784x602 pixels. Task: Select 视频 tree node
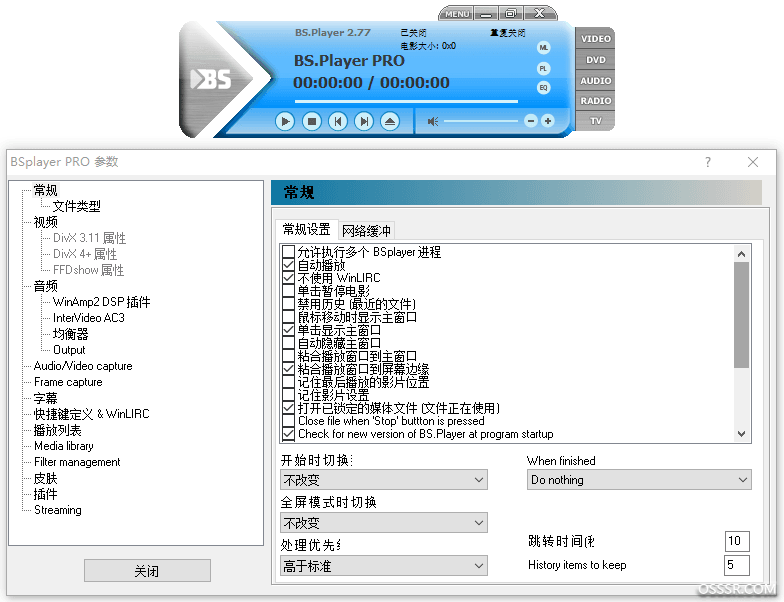[x=46, y=222]
